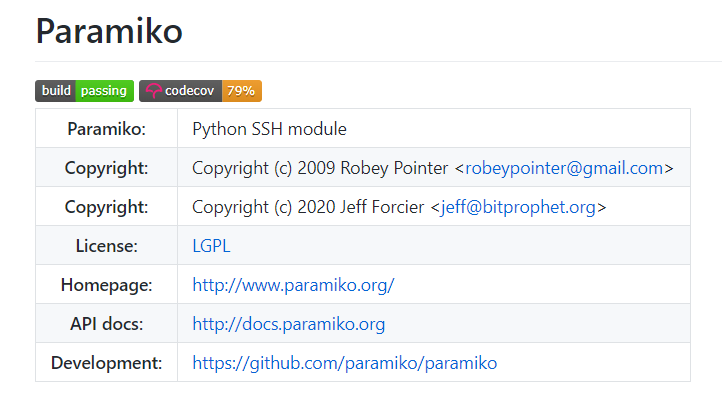The width and height of the screenshot is (722, 405).
Task: Click the 'Paramiko:' row label cell
Action: tap(106, 129)
